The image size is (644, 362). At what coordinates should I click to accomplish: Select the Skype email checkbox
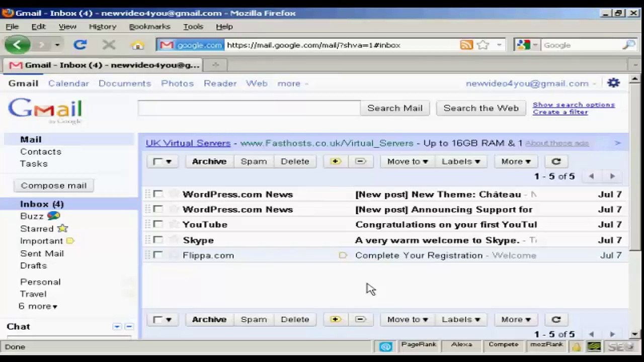point(158,240)
